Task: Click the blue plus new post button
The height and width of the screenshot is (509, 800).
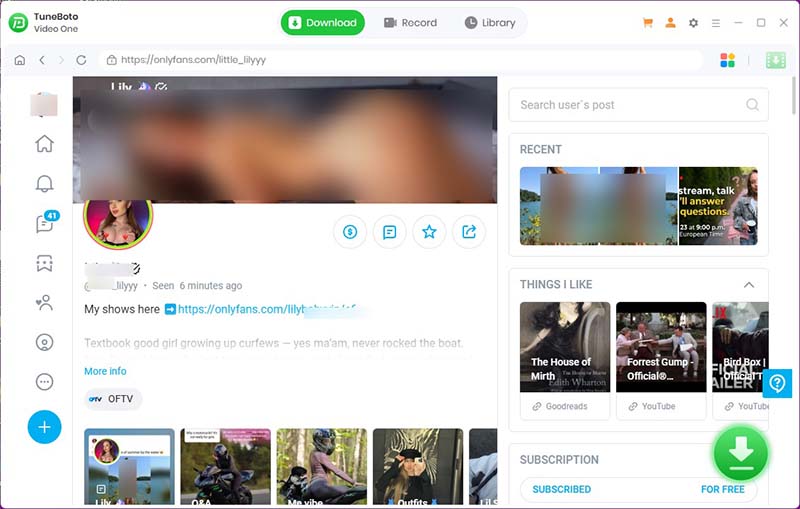Action: (44, 427)
